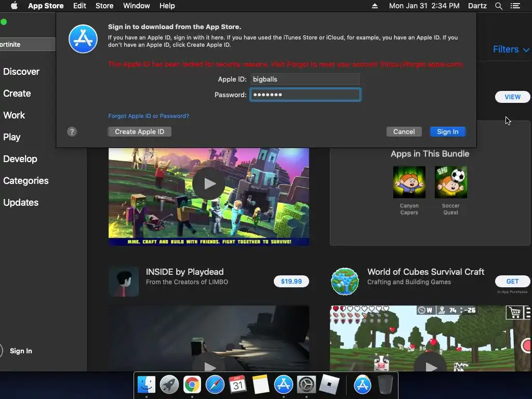The height and width of the screenshot is (399, 532).
Task: Click World of Cubes globe icon
Action: point(345,282)
